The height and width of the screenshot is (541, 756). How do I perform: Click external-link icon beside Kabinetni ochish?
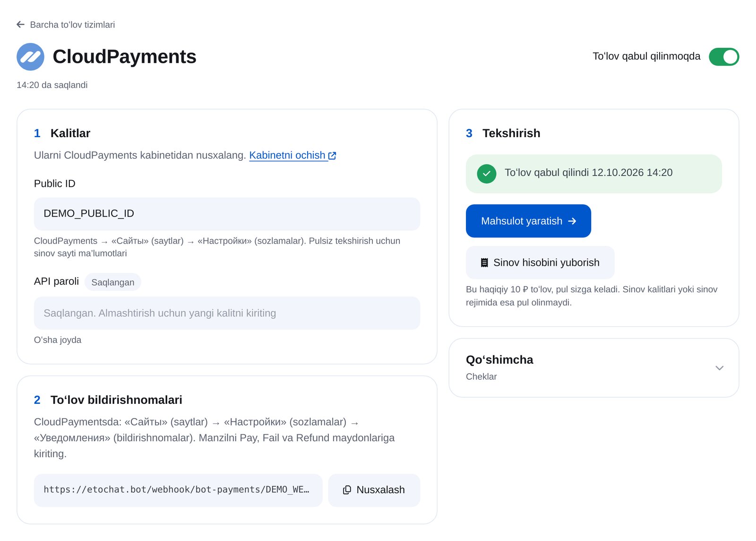(x=332, y=156)
